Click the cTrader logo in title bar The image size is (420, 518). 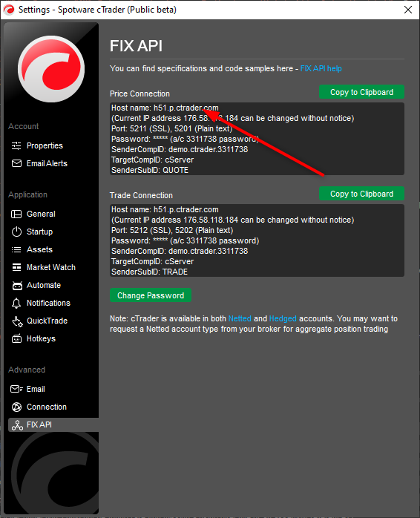[x=9, y=10]
